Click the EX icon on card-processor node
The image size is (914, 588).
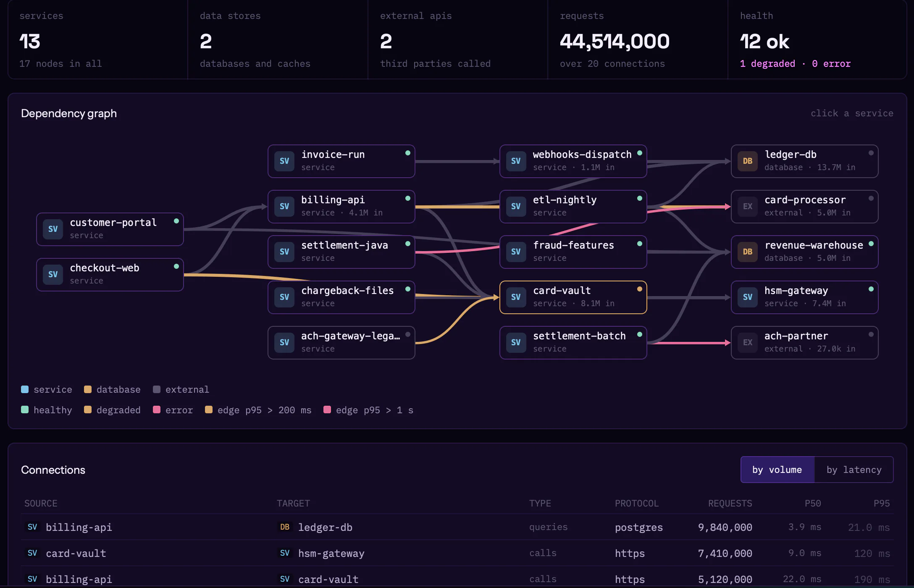point(748,206)
